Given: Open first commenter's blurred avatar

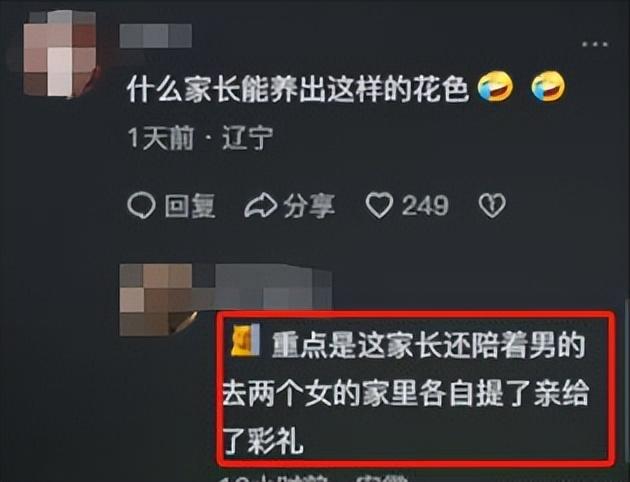Looking at the screenshot, I should (60, 54).
